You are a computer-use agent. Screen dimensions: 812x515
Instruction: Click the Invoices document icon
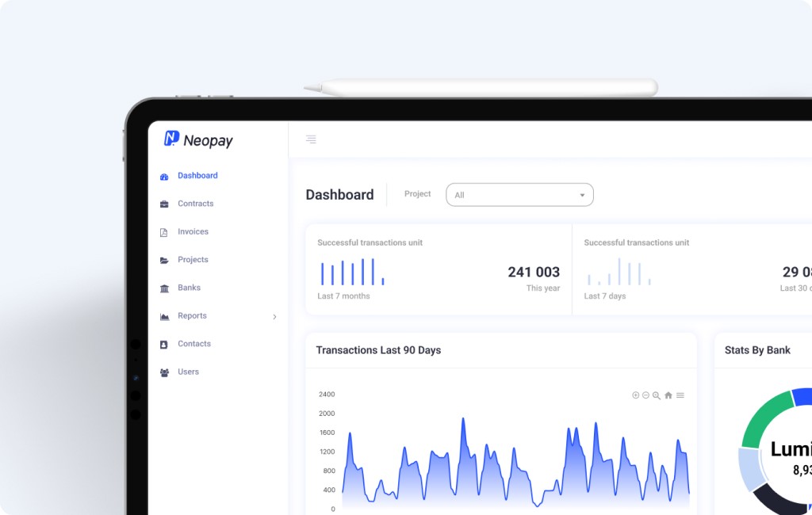pyautogui.click(x=163, y=232)
